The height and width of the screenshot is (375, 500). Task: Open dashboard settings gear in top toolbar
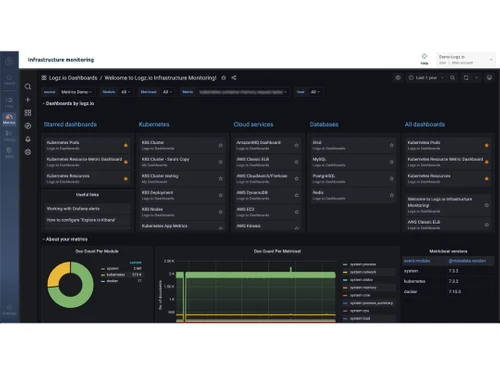(x=398, y=78)
